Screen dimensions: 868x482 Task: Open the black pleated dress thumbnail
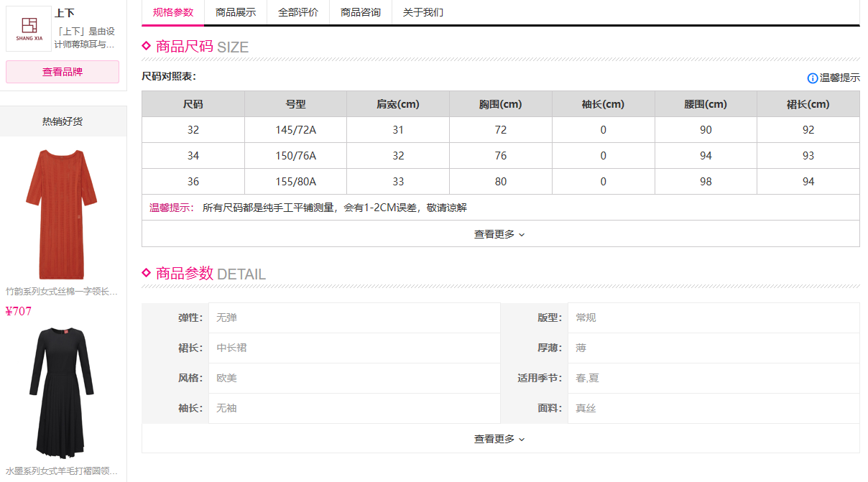(62, 392)
